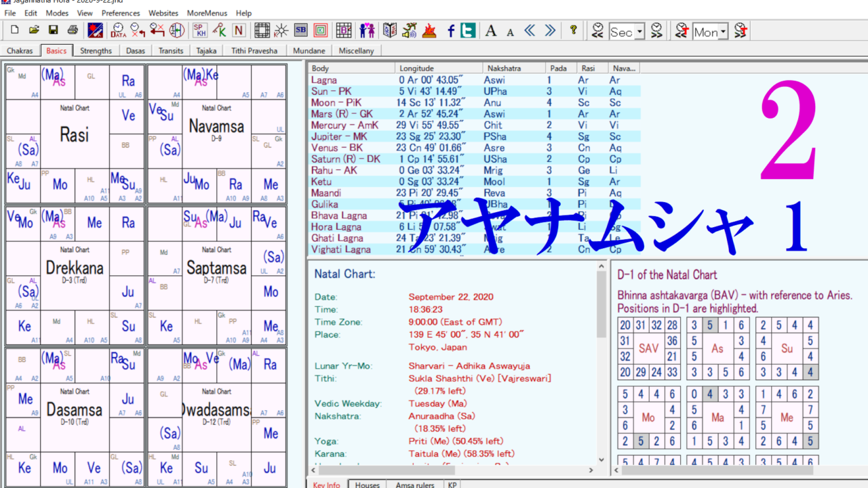
Task: Select the Houses tab at bottom
Action: coord(368,484)
